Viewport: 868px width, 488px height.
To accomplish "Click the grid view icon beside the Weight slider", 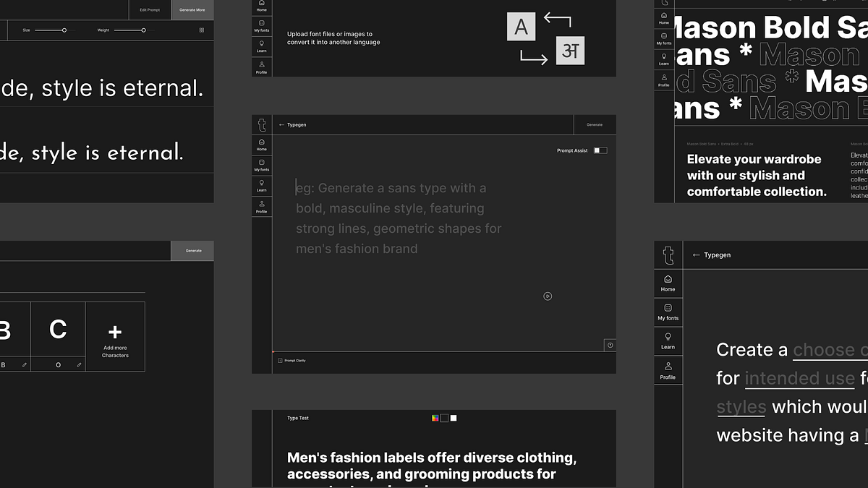I will [201, 30].
